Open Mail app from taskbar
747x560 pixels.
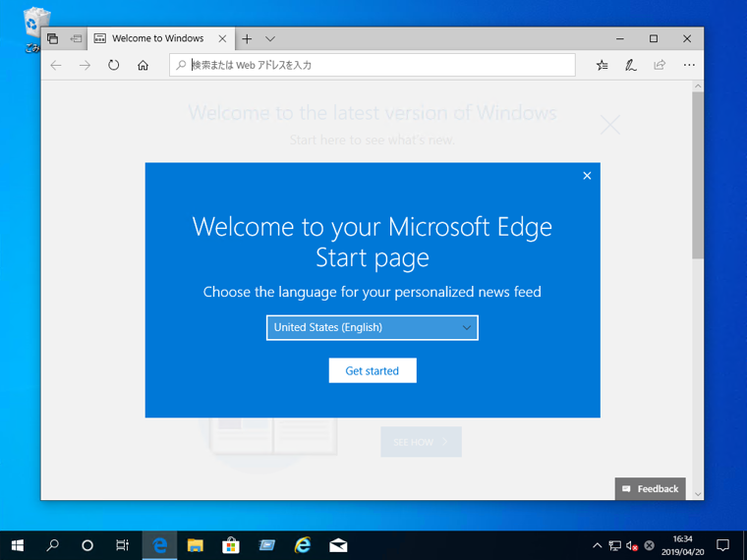(338, 545)
